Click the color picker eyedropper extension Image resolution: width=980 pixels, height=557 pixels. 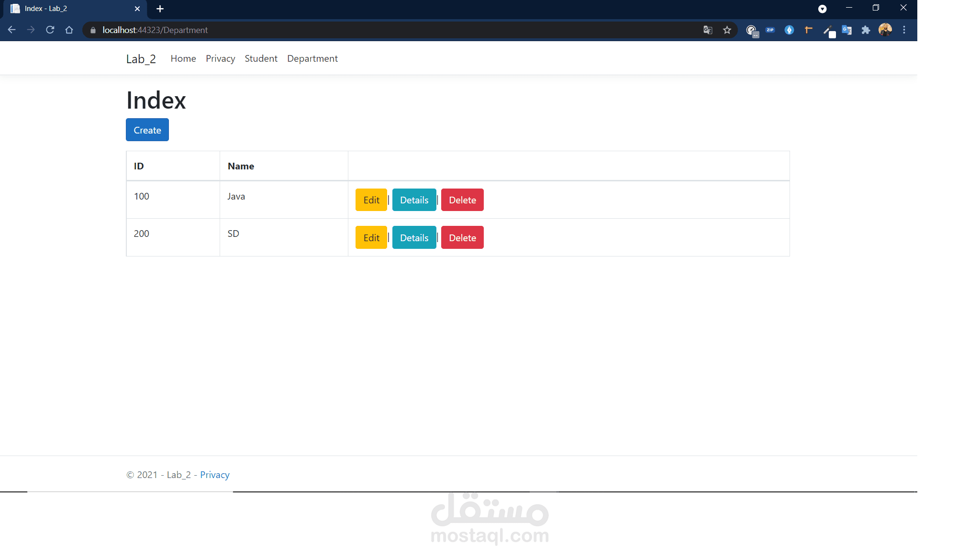pyautogui.click(x=828, y=30)
